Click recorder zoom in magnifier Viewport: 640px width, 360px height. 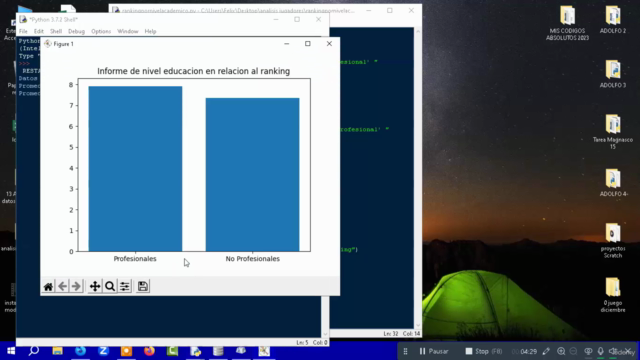coord(561,351)
